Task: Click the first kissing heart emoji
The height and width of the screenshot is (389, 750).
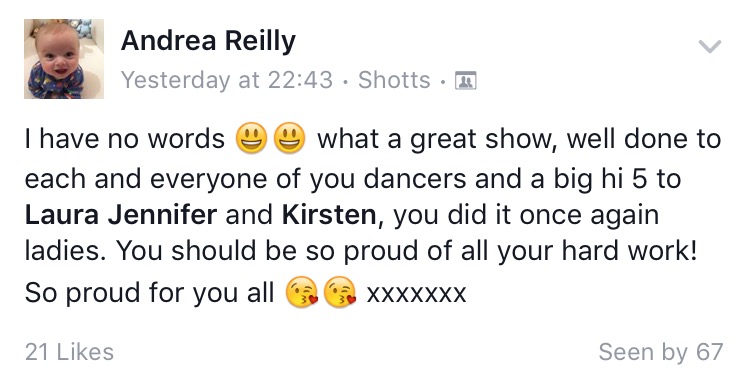Action: coord(301,292)
